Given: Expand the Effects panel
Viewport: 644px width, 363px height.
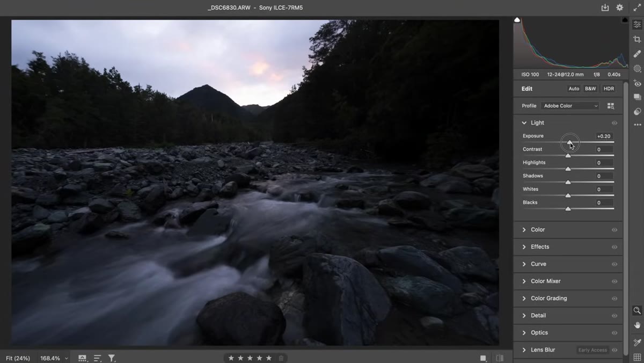Looking at the screenshot, I should (524, 247).
